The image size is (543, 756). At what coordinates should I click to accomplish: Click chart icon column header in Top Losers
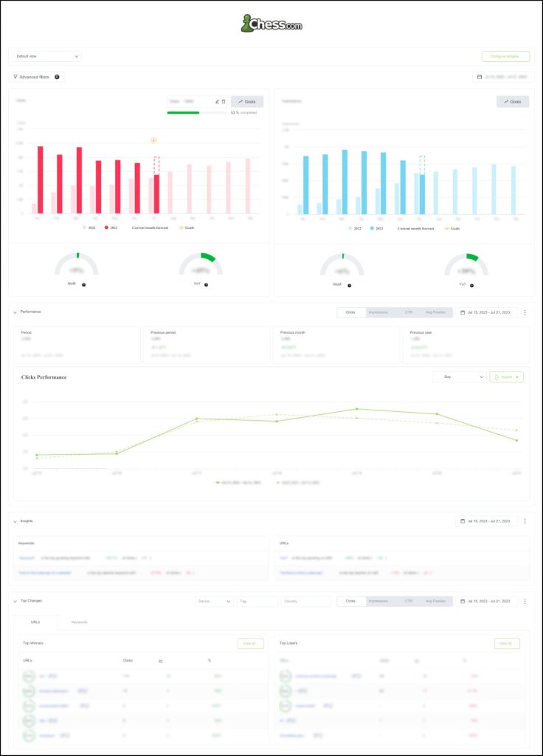[x=417, y=661]
